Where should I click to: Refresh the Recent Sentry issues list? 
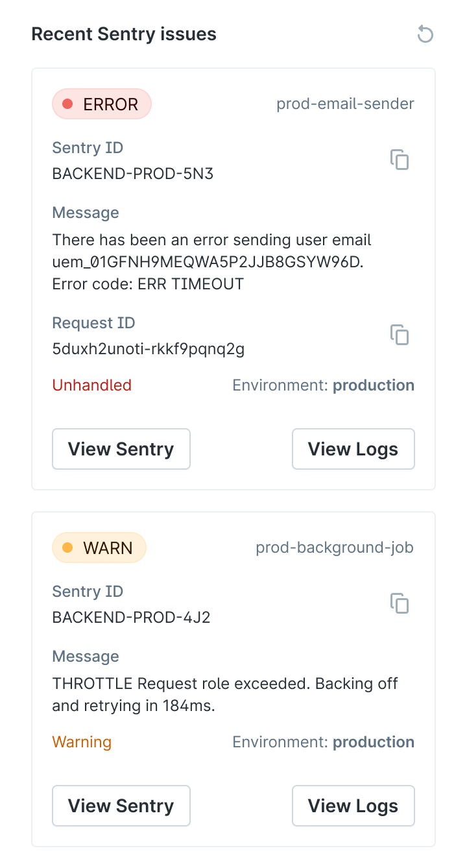tap(425, 34)
